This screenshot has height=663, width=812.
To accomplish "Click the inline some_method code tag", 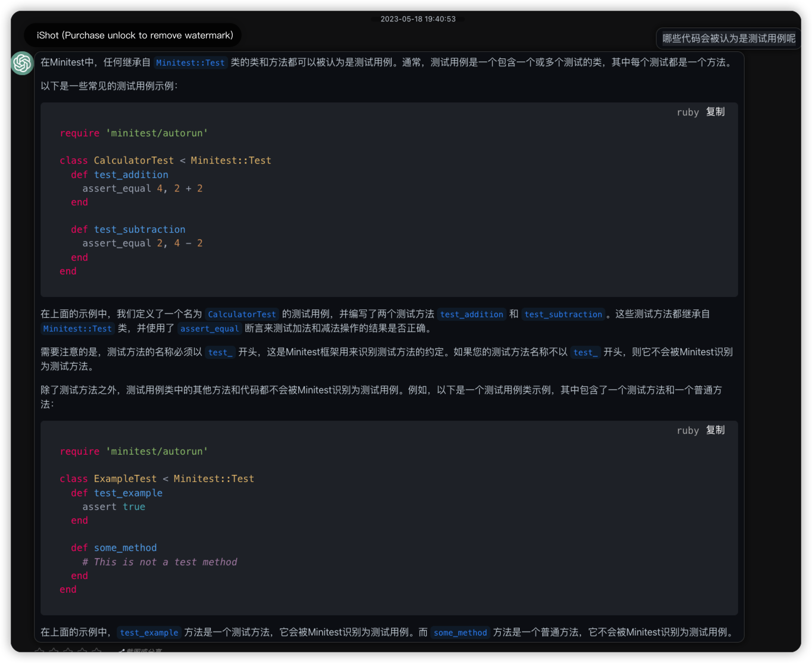I will coord(460,633).
